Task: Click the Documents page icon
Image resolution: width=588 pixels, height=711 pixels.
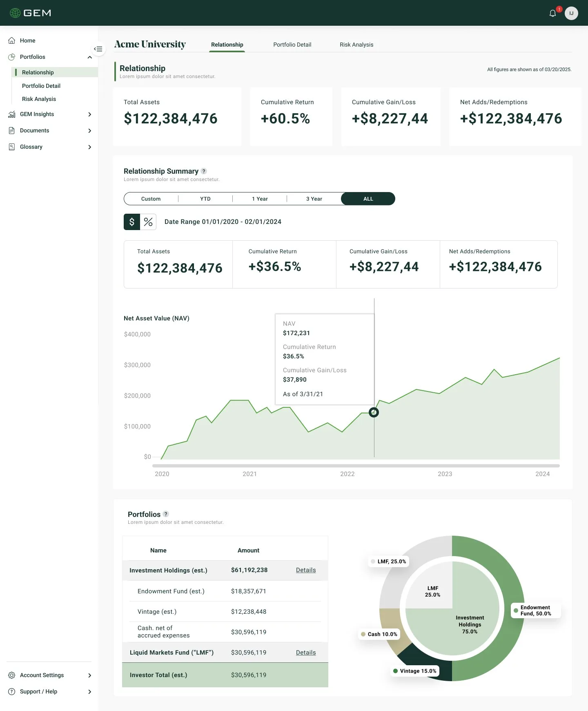Action: pyautogui.click(x=12, y=130)
